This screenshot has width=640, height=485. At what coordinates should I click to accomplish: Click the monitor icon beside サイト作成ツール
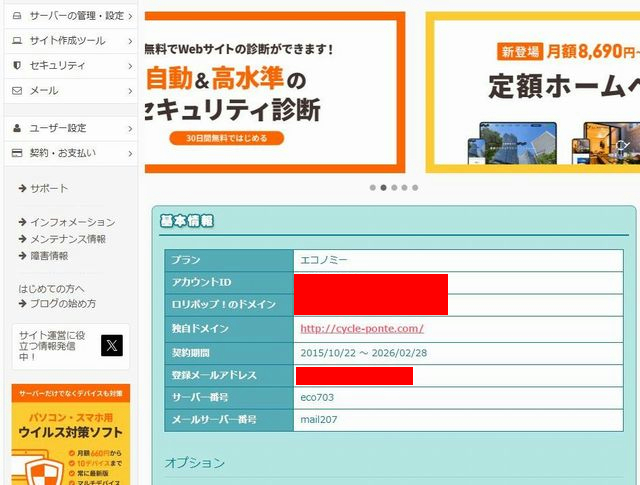(x=17, y=41)
